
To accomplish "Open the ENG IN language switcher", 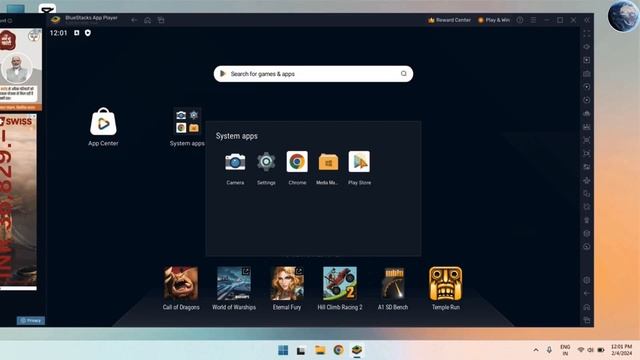I will coord(565,350).
